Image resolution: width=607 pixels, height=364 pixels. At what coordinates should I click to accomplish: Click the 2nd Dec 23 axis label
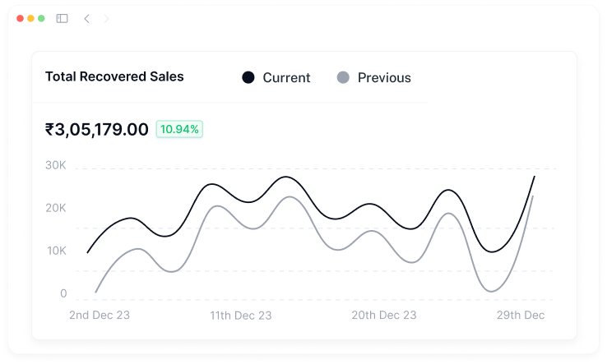click(100, 315)
